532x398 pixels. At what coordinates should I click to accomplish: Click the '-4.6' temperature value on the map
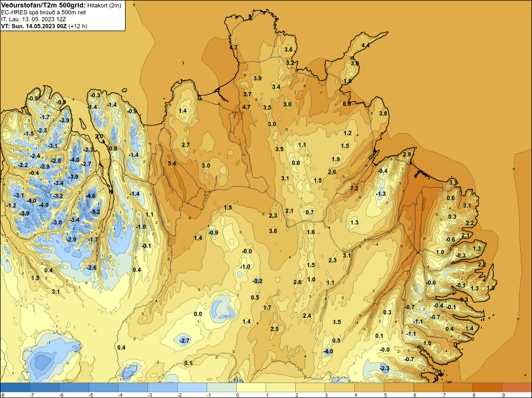point(90,196)
